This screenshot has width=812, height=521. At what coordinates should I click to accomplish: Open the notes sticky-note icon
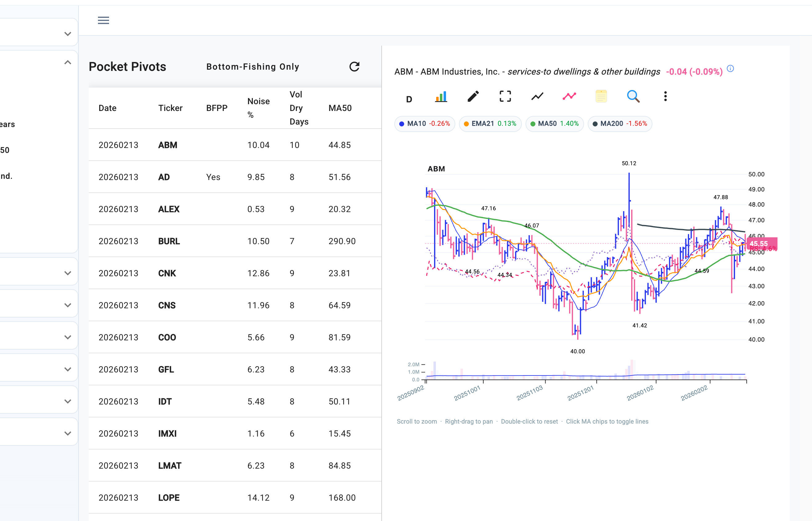[x=601, y=96]
